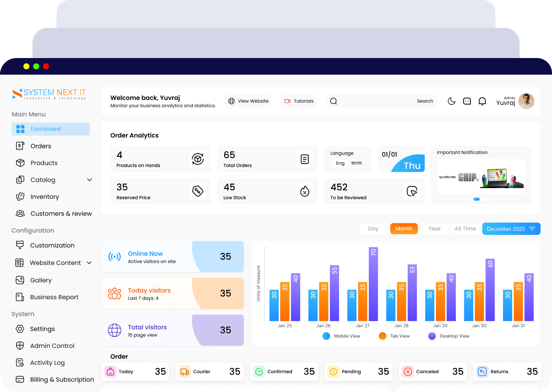Open the Online Now visitors card
The width and height of the screenshot is (552, 392).
click(172, 257)
